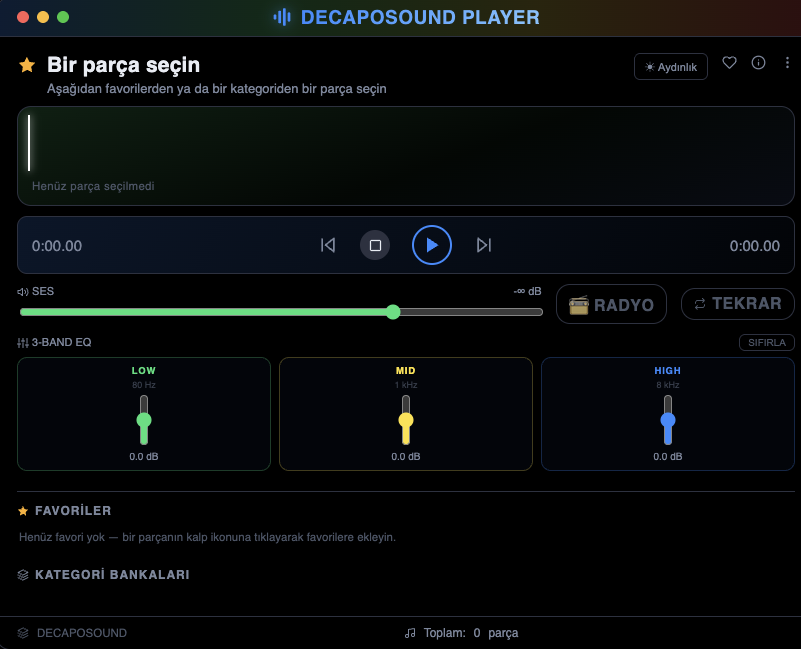Screen dimensions: 801x649
Task: Toggle TEKRAR repeat mode
Action: tap(738, 304)
